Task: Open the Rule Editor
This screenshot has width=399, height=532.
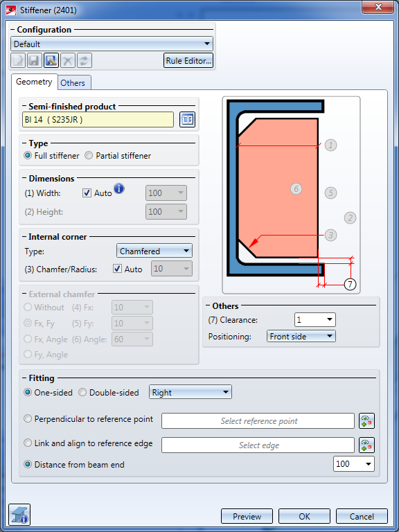Action: pyautogui.click(x=188, y=61)
